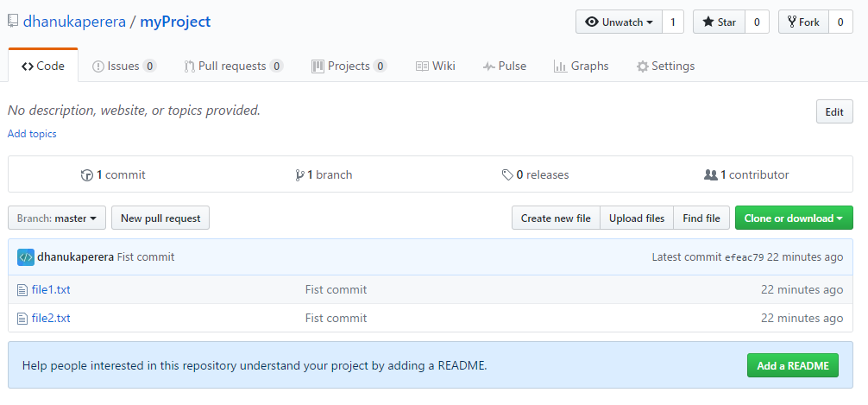Open the Pull requests tab
Viewport: 868px width, 405px height.
(x=234, y=66)
